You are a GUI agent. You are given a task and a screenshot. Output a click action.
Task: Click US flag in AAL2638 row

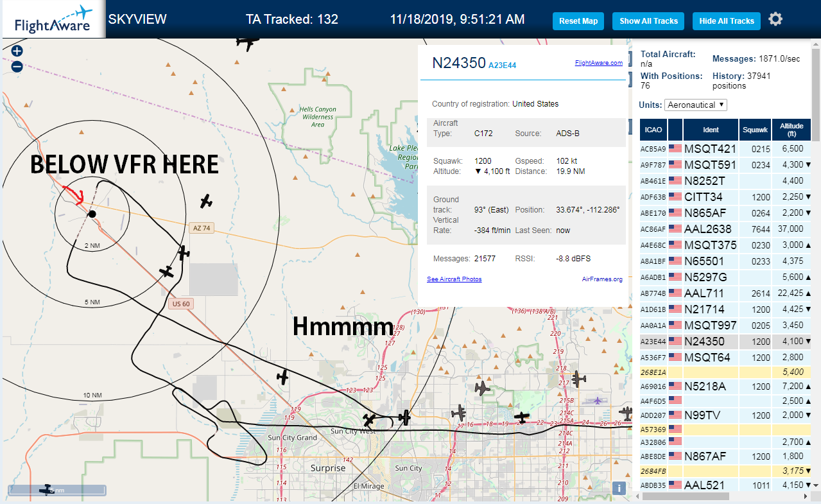click(675, 229)
